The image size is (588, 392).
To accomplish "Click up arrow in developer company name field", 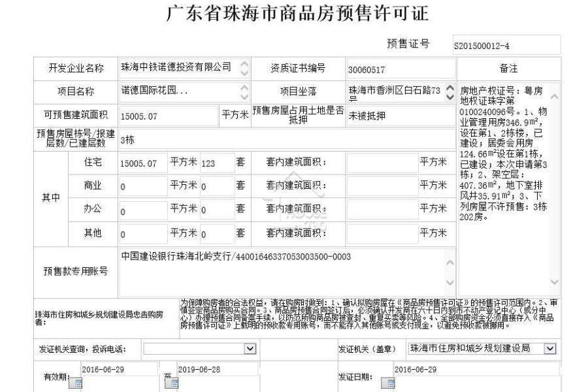I will coord(244,64).
